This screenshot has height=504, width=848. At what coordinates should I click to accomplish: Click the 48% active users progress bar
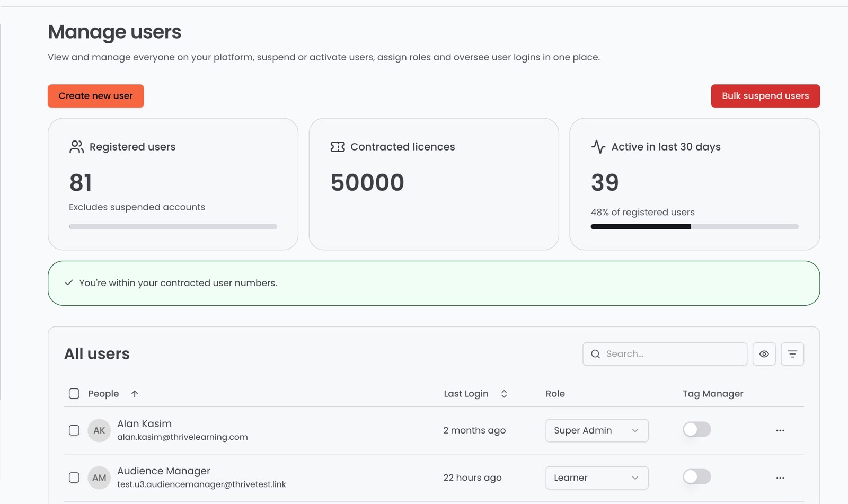[694, 226]
